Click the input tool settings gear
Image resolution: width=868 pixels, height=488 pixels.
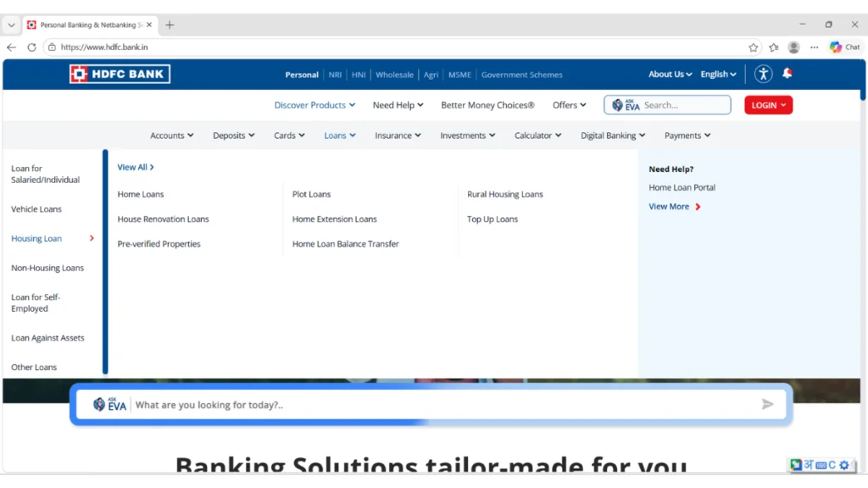coord(843,465)
